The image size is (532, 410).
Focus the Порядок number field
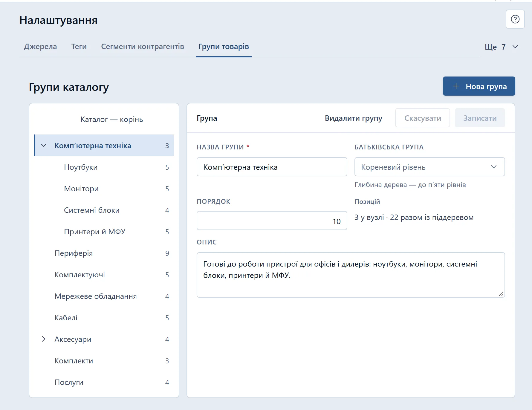272,221
